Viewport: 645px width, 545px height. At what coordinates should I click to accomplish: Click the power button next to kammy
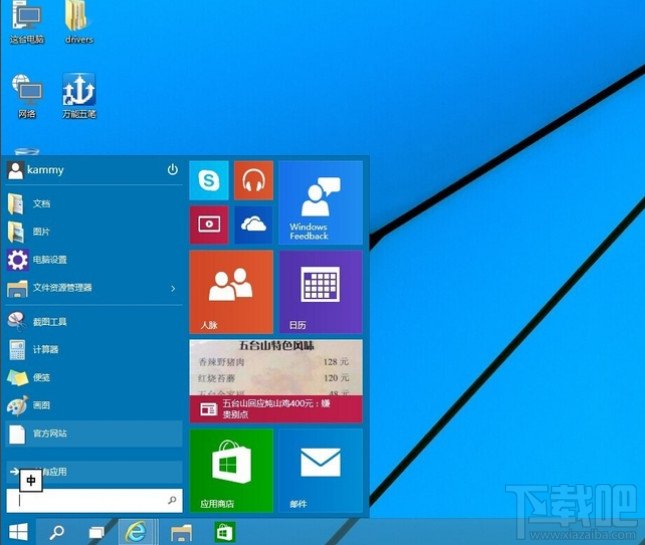pos(172,170)
